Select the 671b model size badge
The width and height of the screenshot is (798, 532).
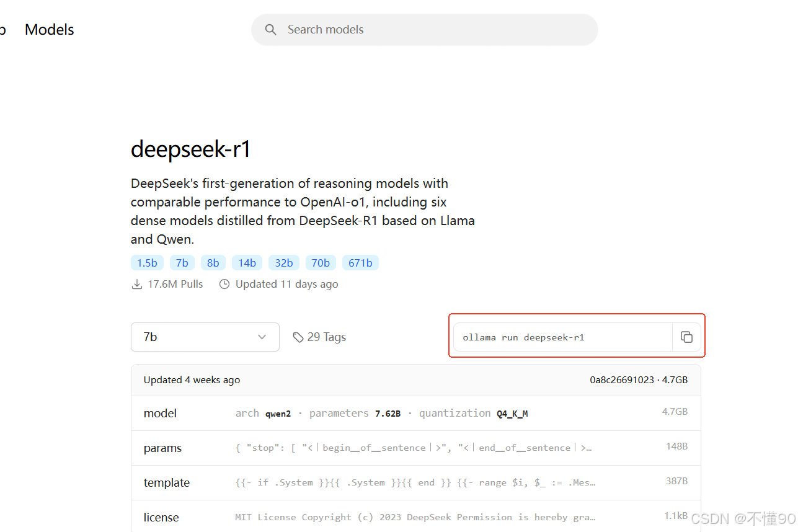coord(360,262)
